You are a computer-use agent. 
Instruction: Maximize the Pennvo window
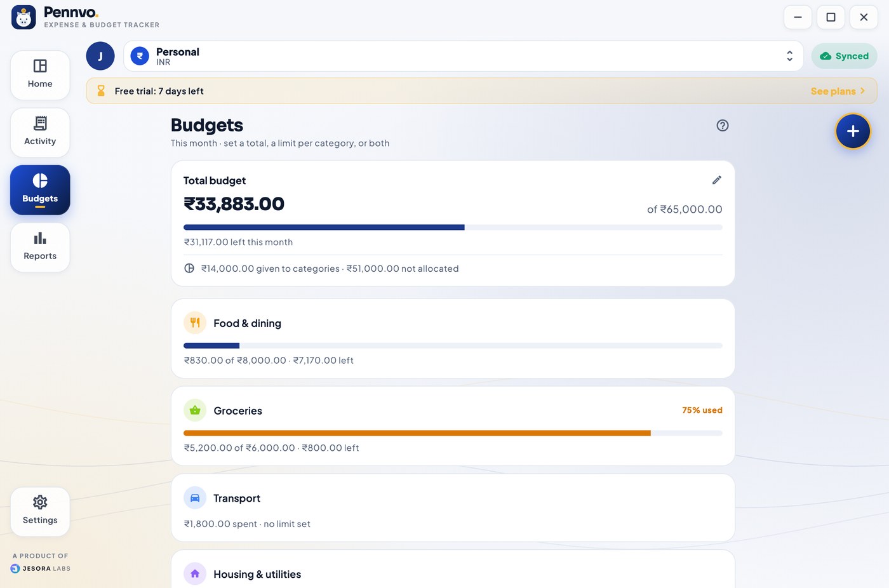831,17
